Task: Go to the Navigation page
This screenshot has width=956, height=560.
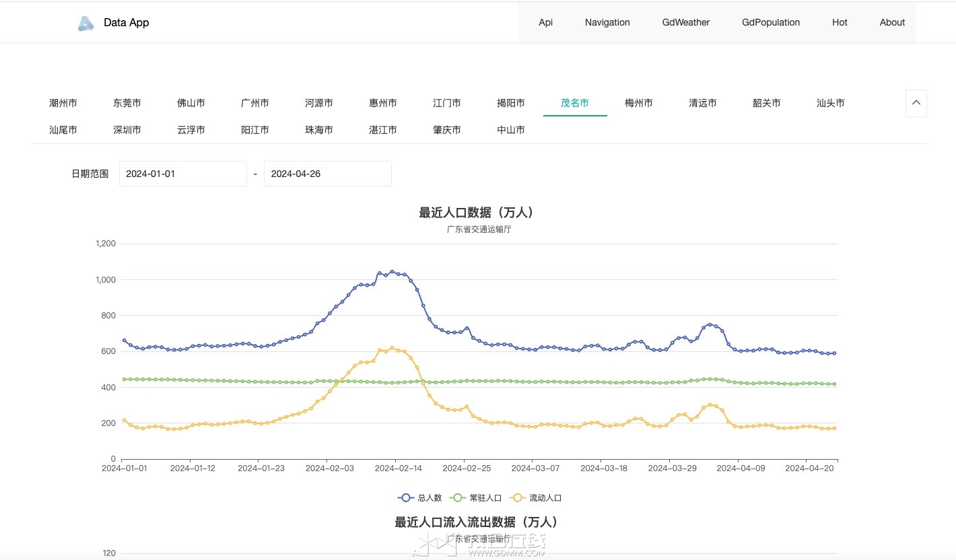Action: coord(607,22)
